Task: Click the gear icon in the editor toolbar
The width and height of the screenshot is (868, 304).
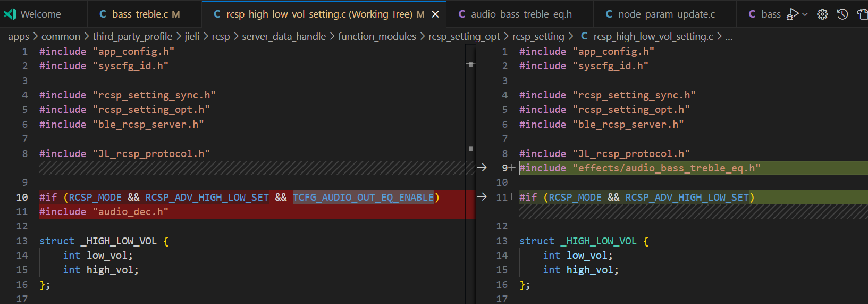Action: coord(822,14)
